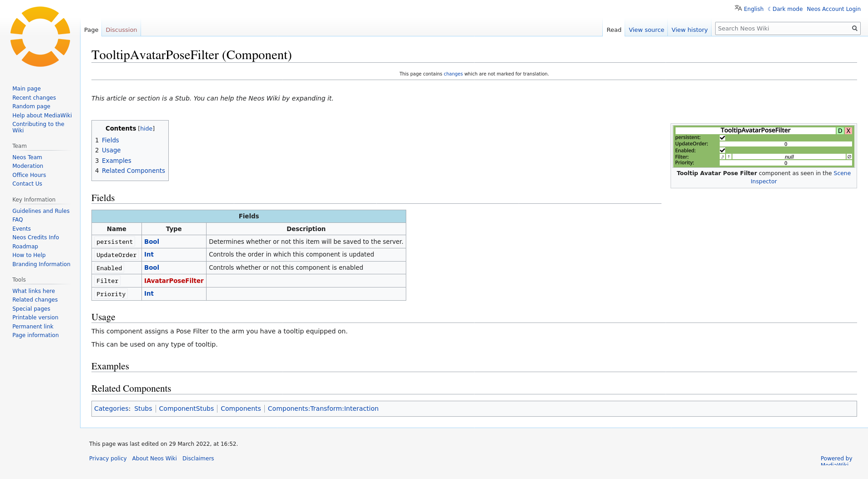Click the Neos Wiki logo
The height and width of the screenshot is (479, 868).
40,37
